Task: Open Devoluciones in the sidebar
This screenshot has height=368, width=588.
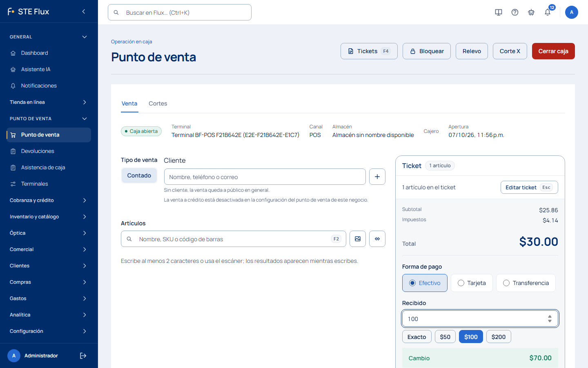Action: (x=49, y=151)
